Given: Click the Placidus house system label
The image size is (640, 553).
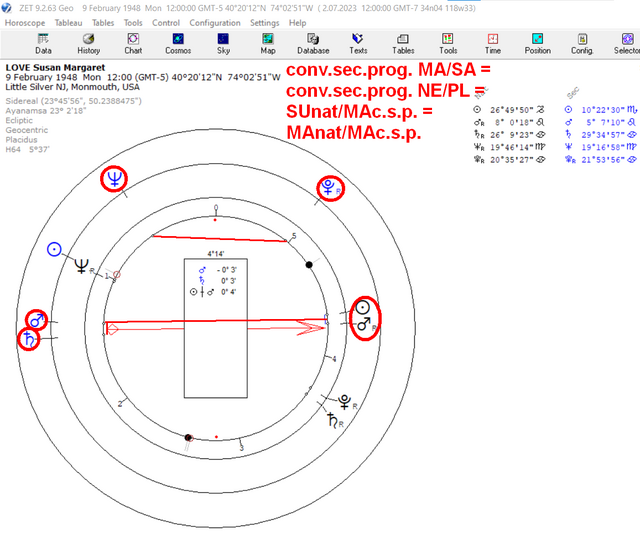Looking at the screenshot, I should click(x=21, y=140).
